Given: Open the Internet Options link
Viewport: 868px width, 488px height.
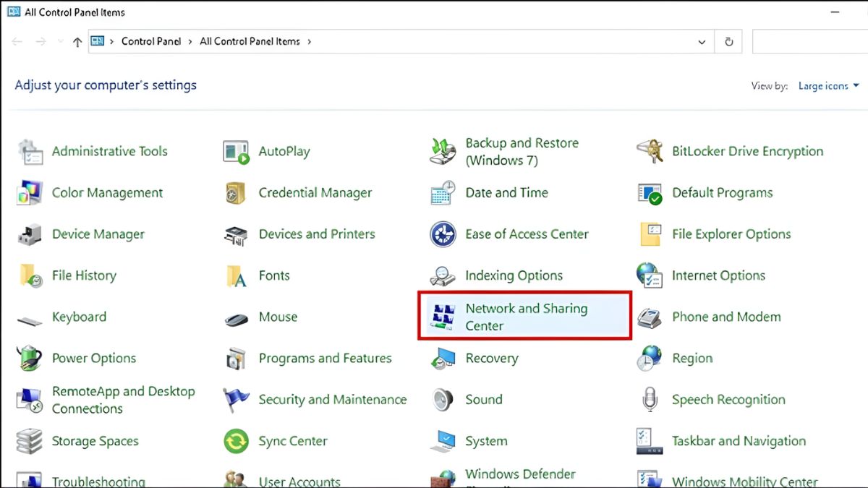Looking at the screenshot, I should 718,275.
